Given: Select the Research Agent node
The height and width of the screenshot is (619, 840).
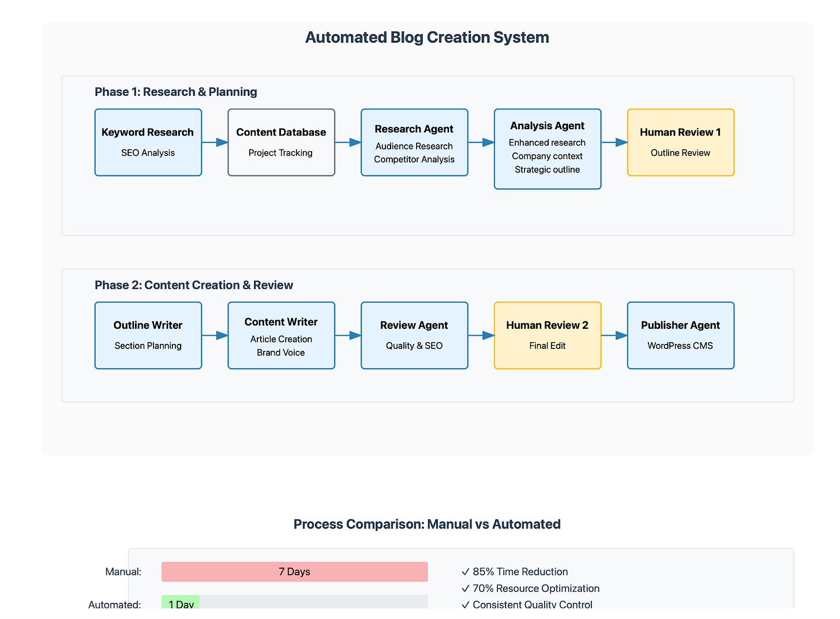Looking at the screenshot, I should click(414, 142).
